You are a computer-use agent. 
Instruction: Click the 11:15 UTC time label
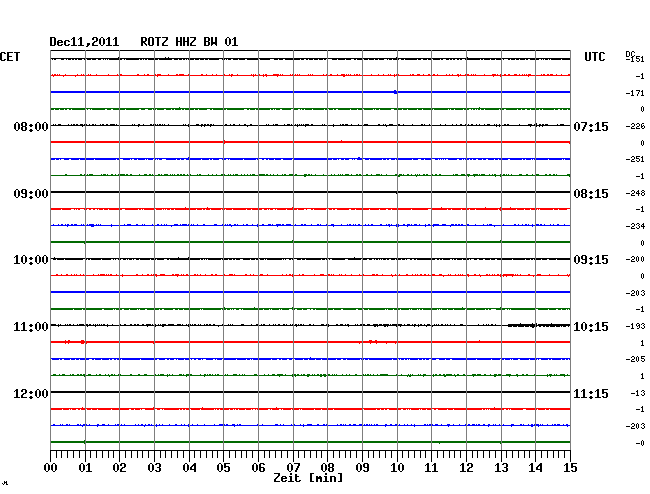coord(591,393)
